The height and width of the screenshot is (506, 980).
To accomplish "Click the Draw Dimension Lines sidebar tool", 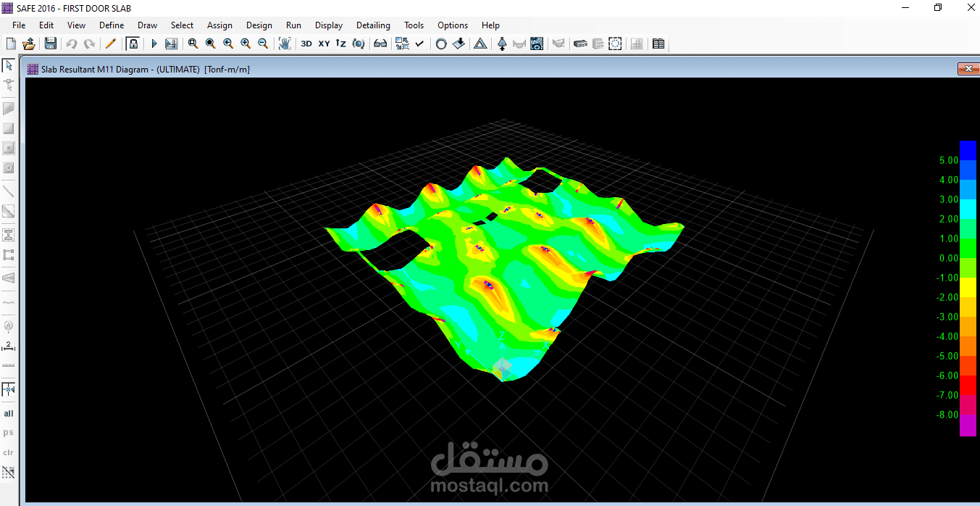I will (9, 346).
